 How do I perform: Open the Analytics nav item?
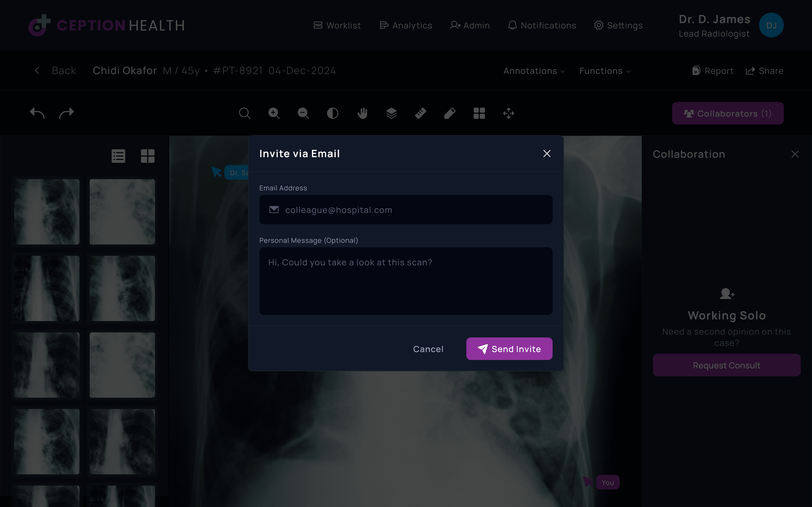(406, 25)
